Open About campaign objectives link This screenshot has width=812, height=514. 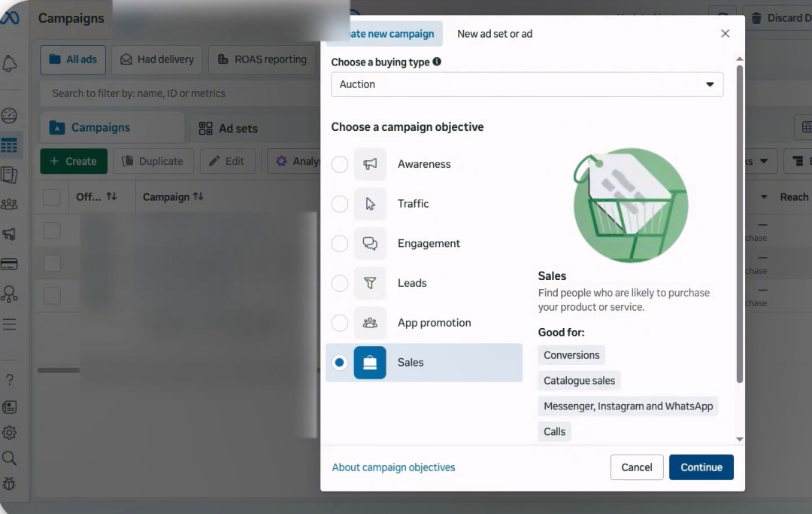[393, 467]
